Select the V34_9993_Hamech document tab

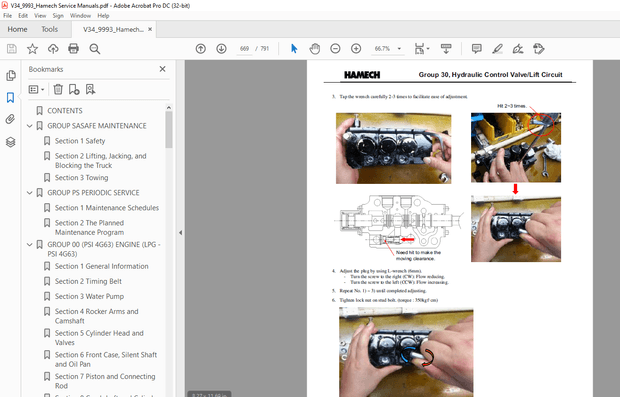[x=113, y=30]
